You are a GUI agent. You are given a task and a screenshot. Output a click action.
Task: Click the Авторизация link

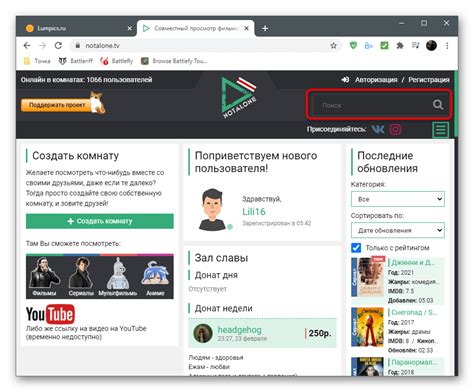click(x=376, y=80)
